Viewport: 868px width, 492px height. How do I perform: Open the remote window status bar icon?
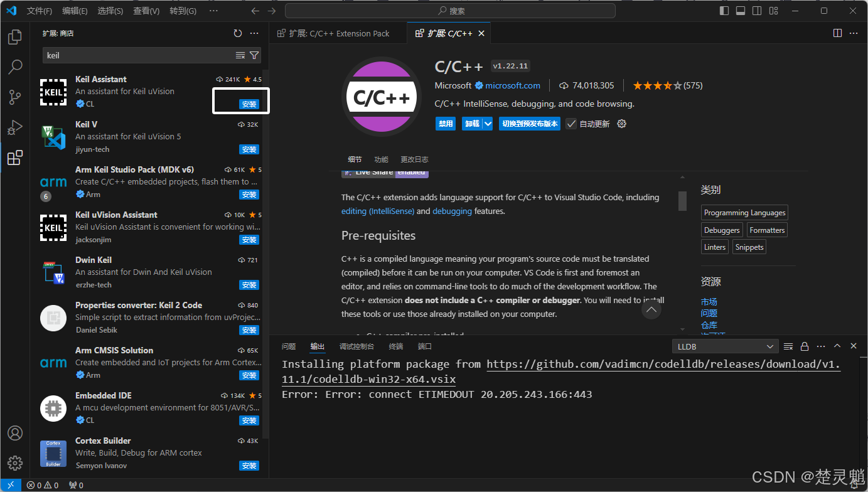tap(11, 485)
